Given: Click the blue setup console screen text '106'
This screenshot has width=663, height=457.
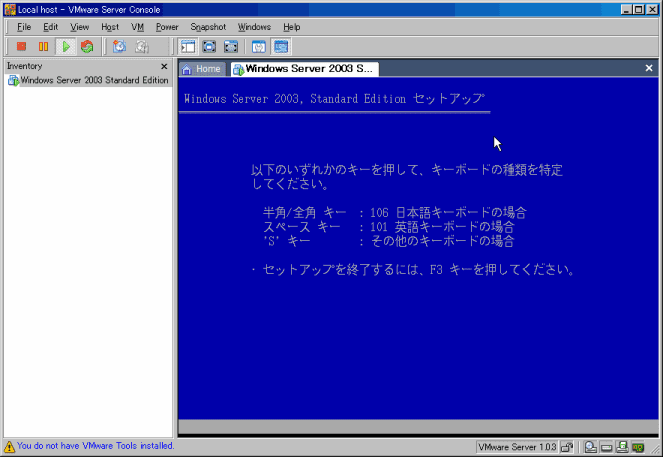Looking at the screenshot, I should click(379, 213).
